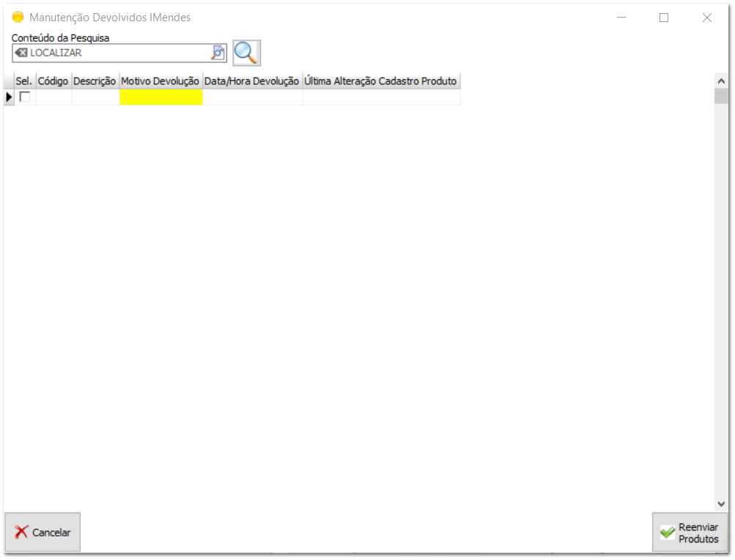Image resolution: width=735 pixels, height=560 pixels.
Task: Maximize the Manutenção Devolvidos window
Action: [x=664, y=18]
